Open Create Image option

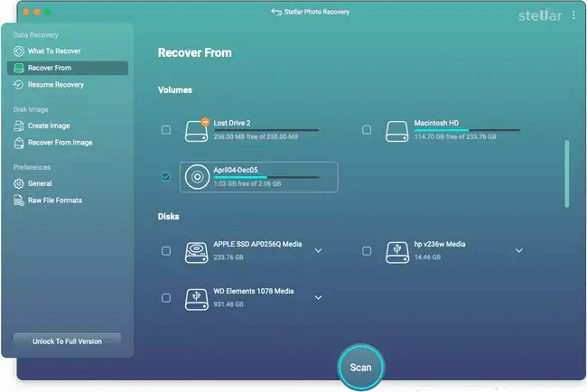68,126
